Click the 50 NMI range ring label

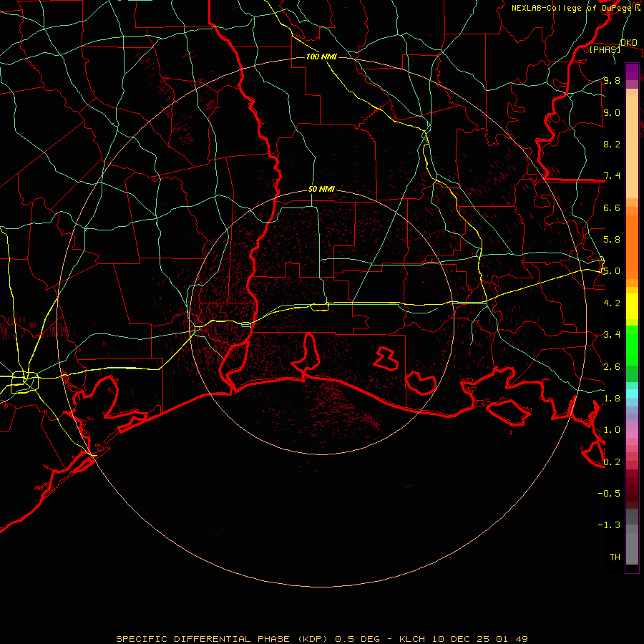[x=321, y=190]
